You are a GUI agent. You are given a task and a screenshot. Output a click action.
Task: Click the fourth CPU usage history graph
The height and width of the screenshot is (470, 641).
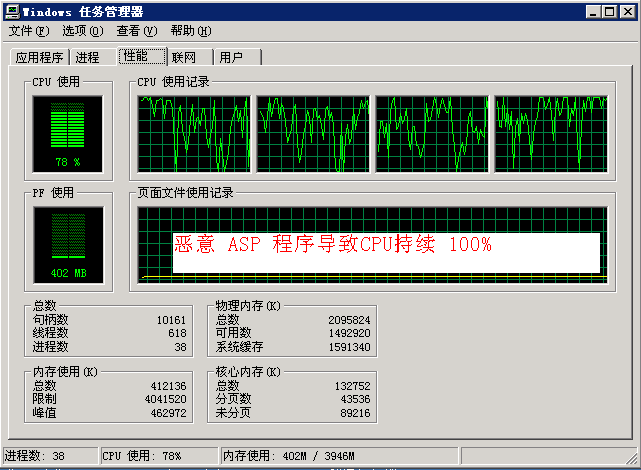(551, 133)
